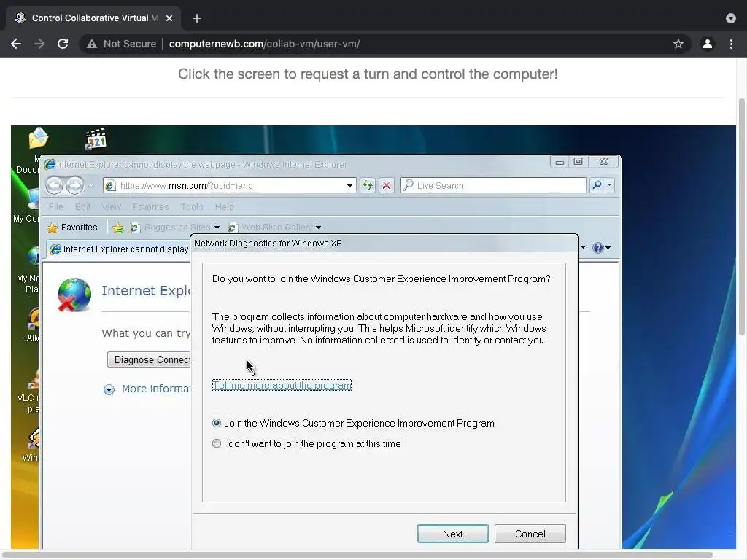Screen dimensions: 747x560
Task: Click the IE stop button
Action: [387, 185]
